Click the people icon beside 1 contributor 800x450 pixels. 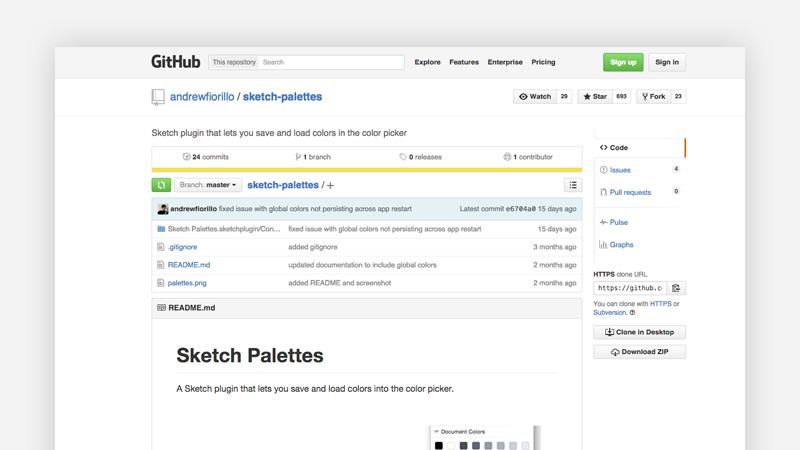coord(507,157)
